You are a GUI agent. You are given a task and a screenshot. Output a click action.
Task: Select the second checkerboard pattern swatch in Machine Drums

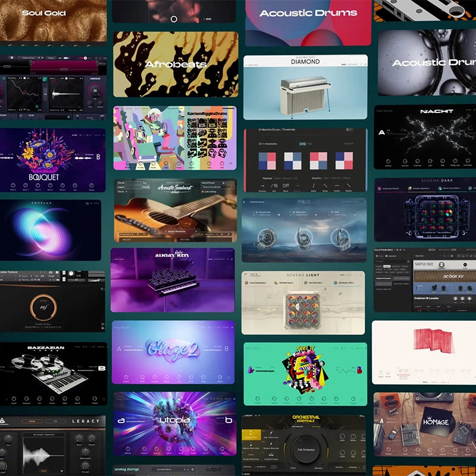[293, 161]
